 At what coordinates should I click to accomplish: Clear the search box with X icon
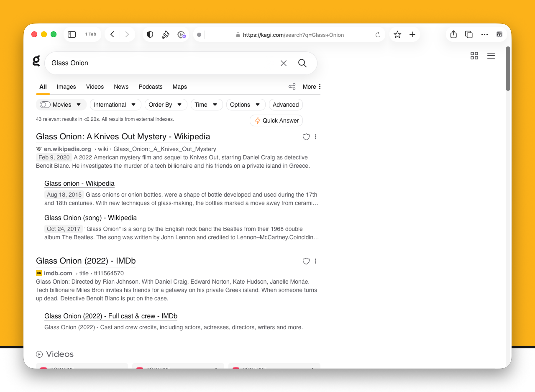pos(284,63)
